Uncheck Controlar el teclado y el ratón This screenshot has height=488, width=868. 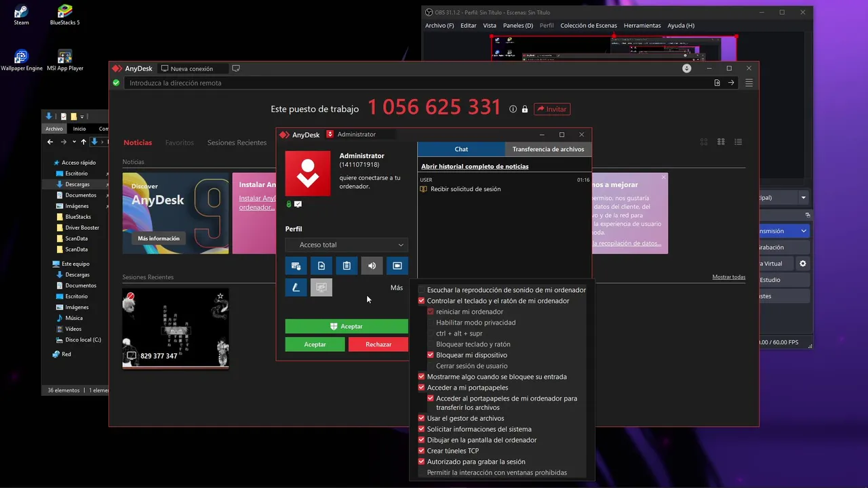[422, 301]
